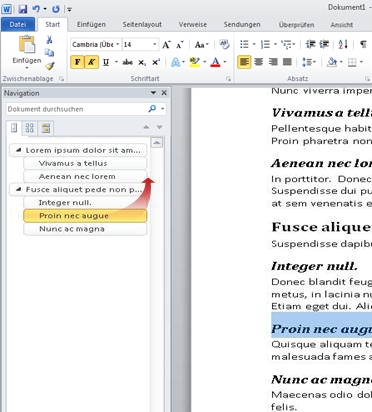Click the Einfügen paste clipboard button
The width and height of the screenshot is (372, 412).
(27, 52)
